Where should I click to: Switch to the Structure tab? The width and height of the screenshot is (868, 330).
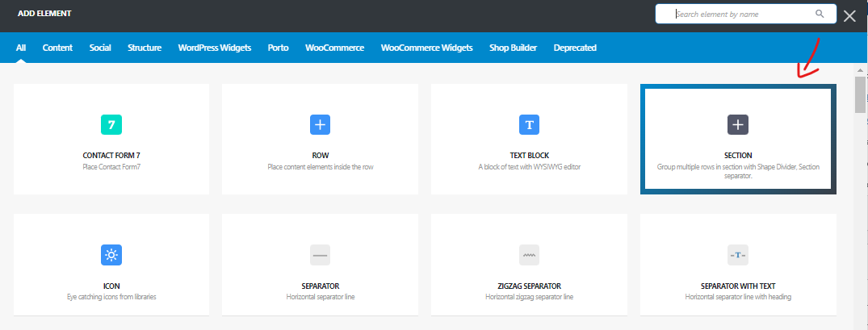pyautogui.click(x=145, y=48)
